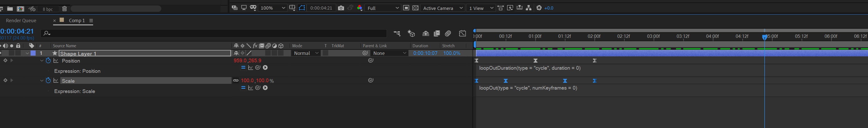Show the channel and color management settings

pyautogui.click(x=359, y=8)
